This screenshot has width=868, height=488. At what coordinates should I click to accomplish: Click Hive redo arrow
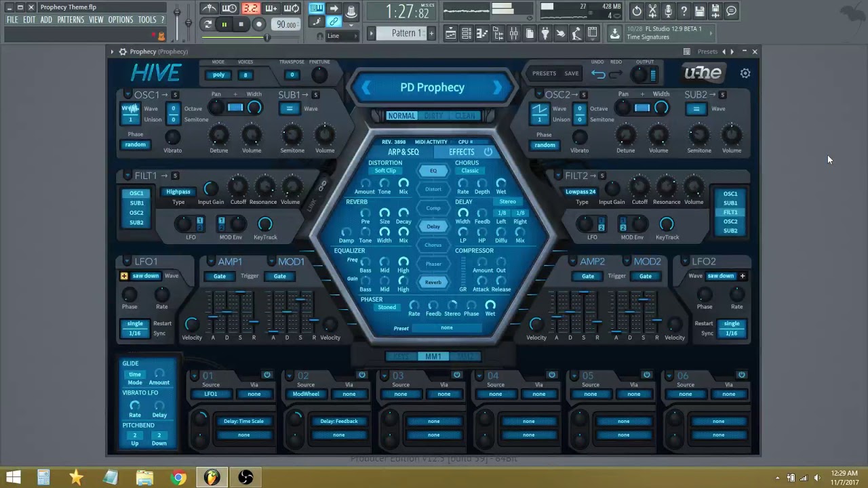pyautogui.click(x=615, y=74)
